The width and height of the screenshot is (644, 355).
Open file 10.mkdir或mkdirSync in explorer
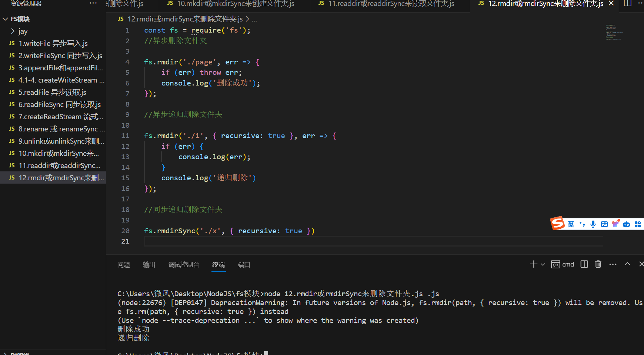point(53,153)
